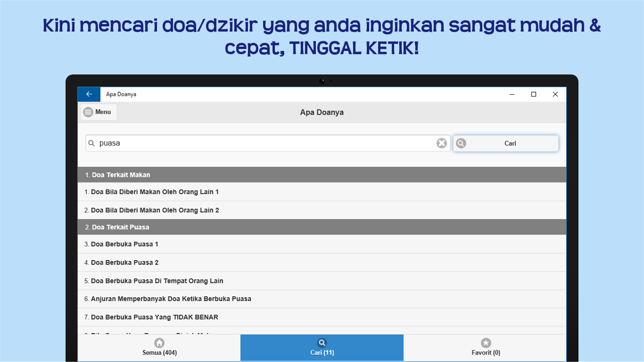Clear the search text with X icon
This screenshot has height=362, width=644.
pyautogui.click(x=441, y=143)
